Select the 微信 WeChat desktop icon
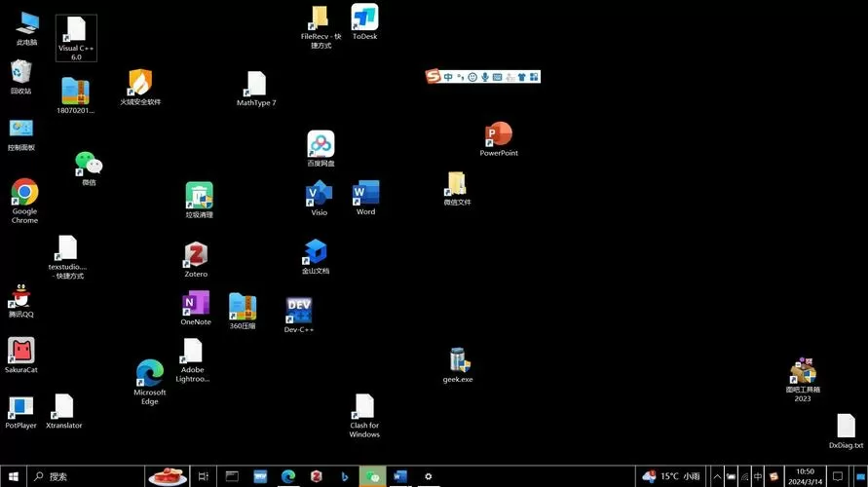Viewport: 868px width, 487px height. 89,169
